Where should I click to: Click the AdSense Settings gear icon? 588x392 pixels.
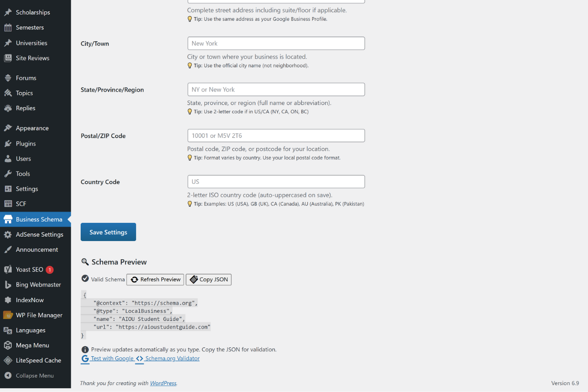8,235
